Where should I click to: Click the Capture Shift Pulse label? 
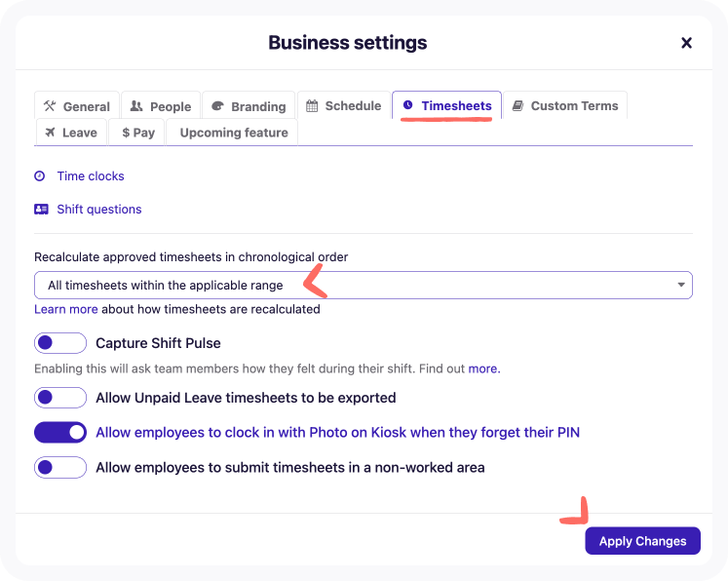(x=158, y=343)
